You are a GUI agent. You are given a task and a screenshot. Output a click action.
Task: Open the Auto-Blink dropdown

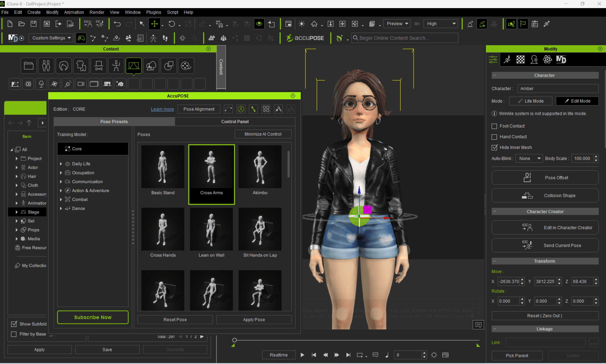click(x=529, y=158)
